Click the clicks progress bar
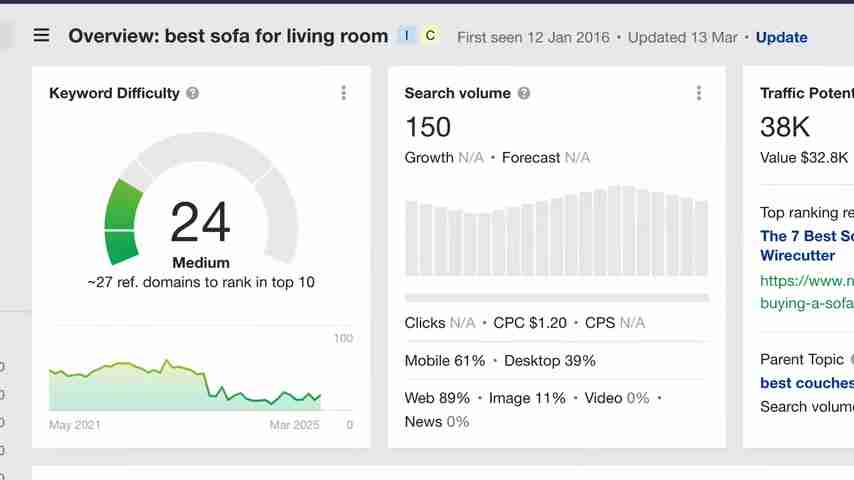854x480 pixels. (556, 297)
